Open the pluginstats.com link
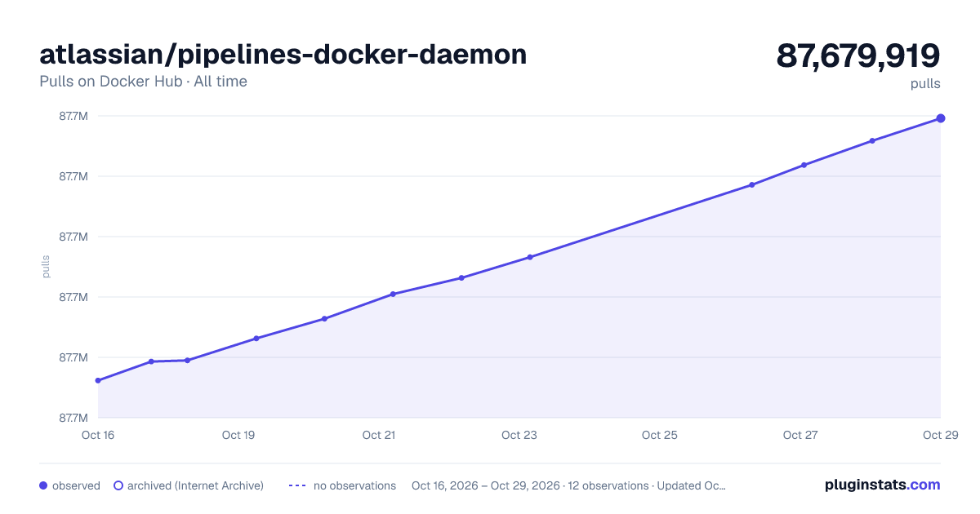 [x=883, y=485]
